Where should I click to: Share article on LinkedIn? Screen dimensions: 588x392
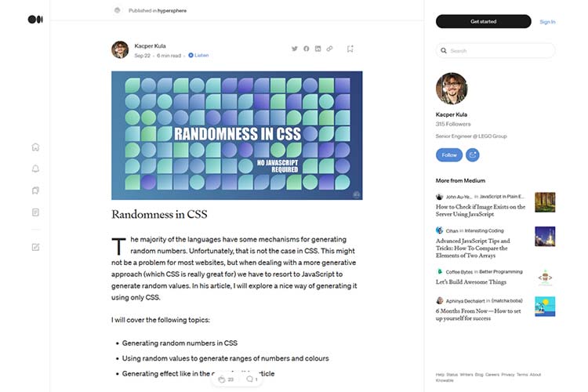click(x=318, y=49)
